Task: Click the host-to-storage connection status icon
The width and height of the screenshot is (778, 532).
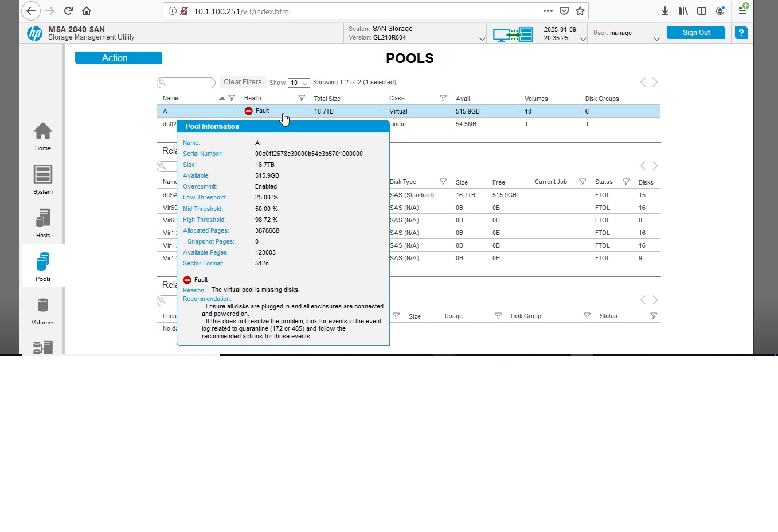Action: (513, 34)
